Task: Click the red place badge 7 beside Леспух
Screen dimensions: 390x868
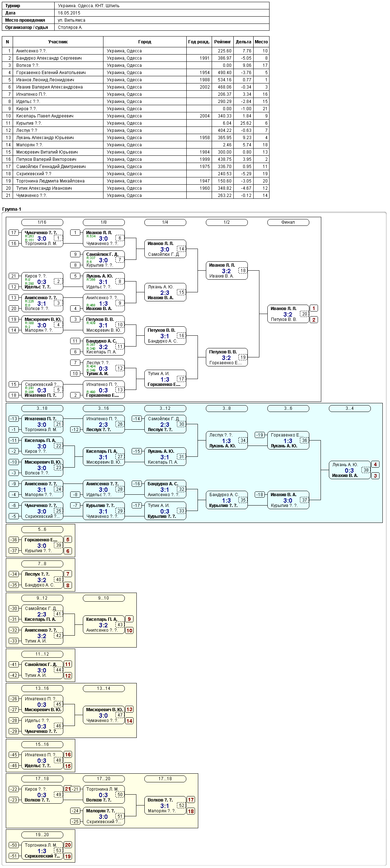Action: 68,574
